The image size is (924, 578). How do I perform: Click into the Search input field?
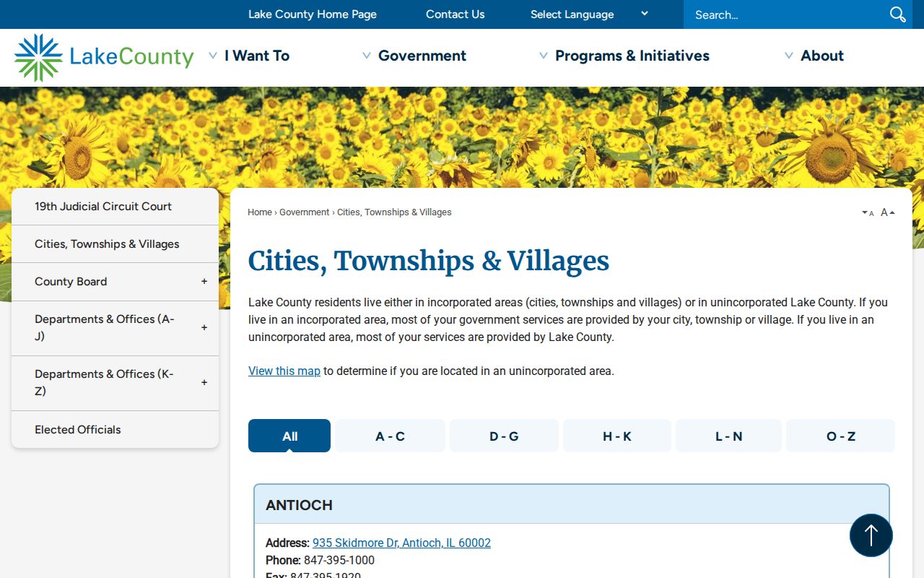click(x=785, y=14)
